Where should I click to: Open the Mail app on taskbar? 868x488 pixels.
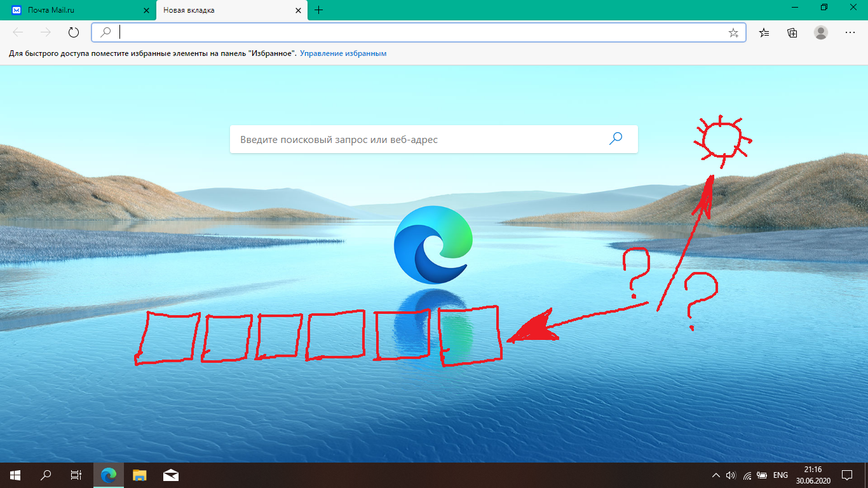tap(170, 475)
